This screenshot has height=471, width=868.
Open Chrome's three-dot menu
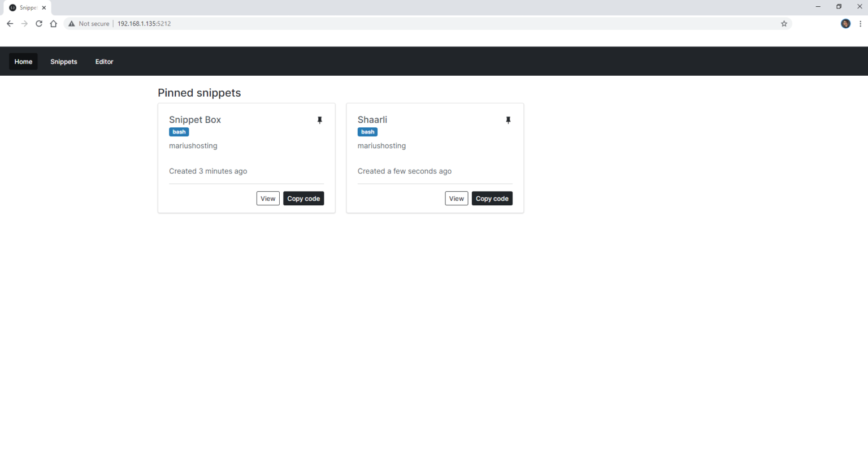click(x=860, y=24)
